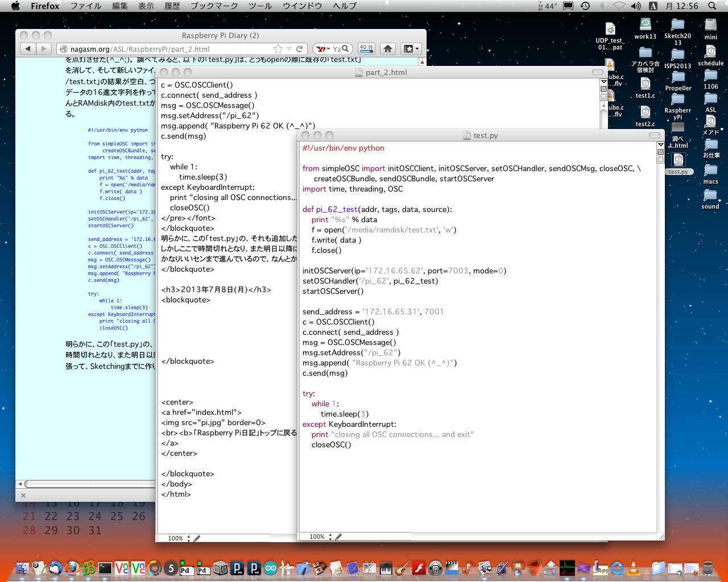Open the Yahoo search engine dropdown
The image size is (728, 582).
[322, 49]
